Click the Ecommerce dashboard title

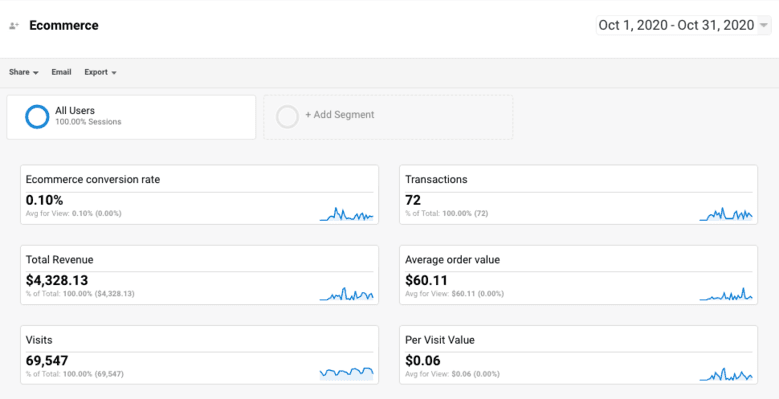click(64, 25)
